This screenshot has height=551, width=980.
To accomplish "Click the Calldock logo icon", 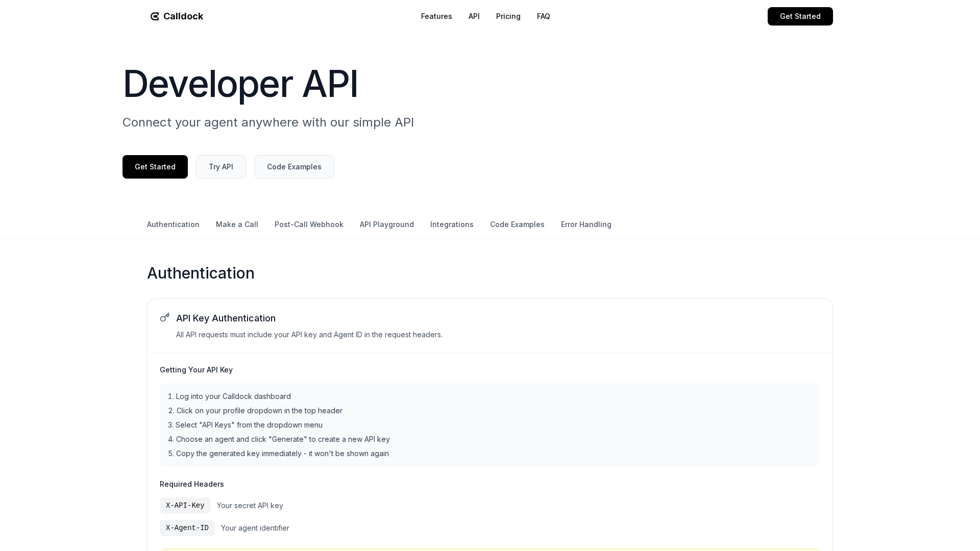I will click(155, 16).
